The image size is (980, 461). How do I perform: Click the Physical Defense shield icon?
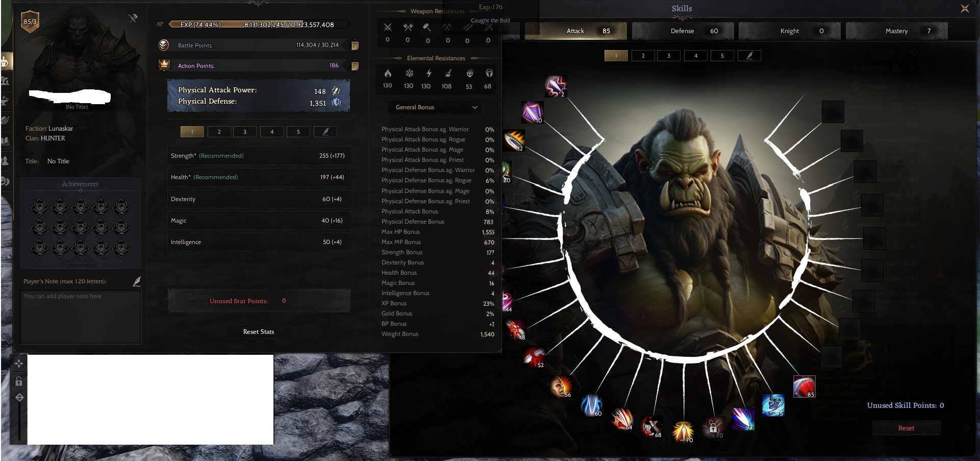tap(336, 102)
